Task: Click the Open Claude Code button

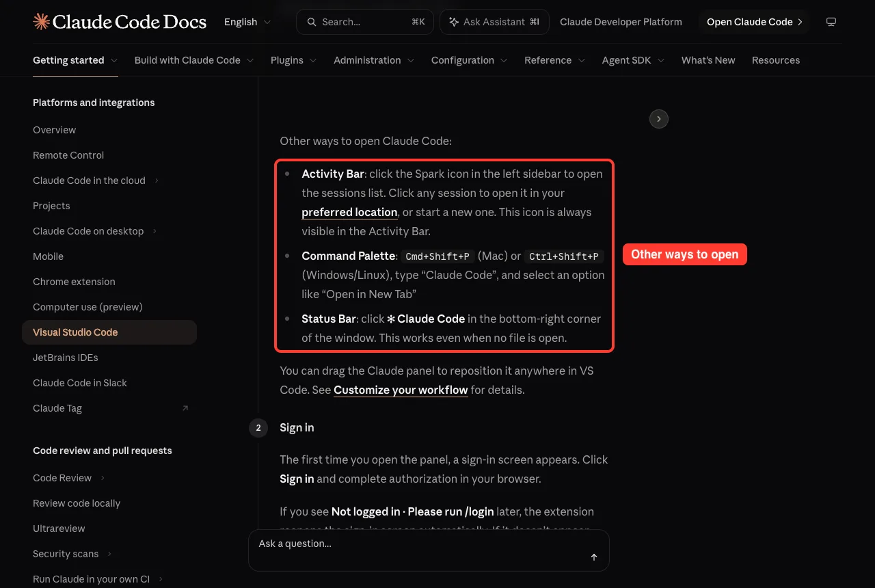Action: (754, 22)
